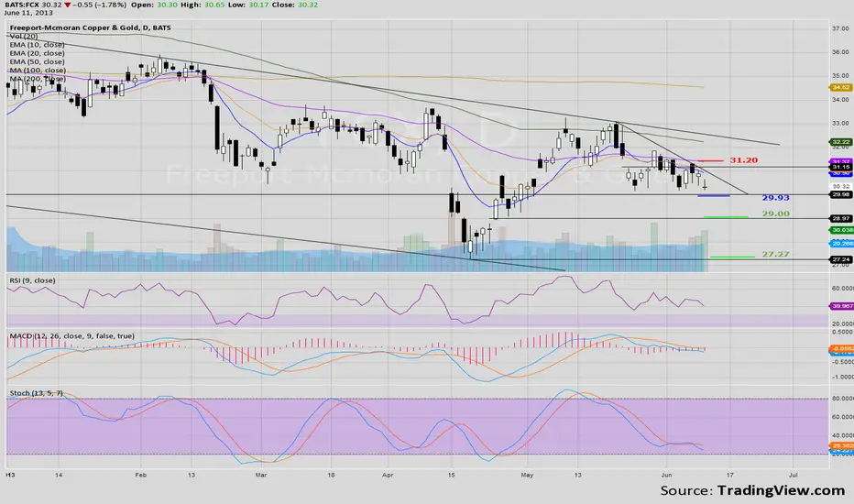Click the green 29.00 price annotation
The height and width of the screenshot is (504, 854).
click(x=775, y=214)
